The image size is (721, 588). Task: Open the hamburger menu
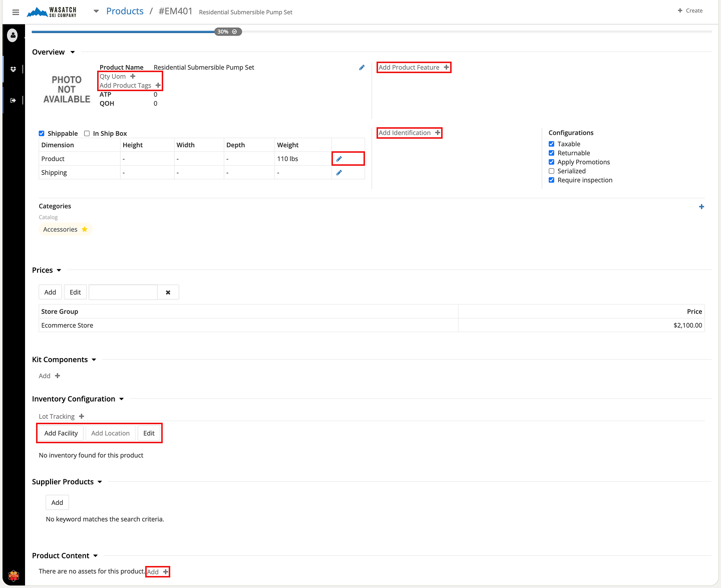(x=16, y=12)
